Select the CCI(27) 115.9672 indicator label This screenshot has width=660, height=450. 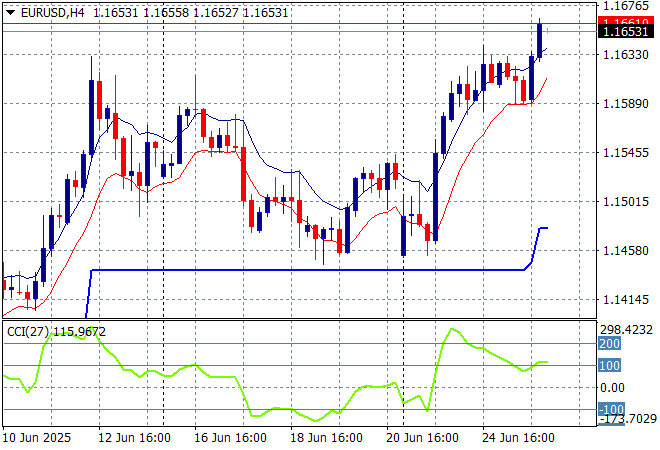pos(56,332)
